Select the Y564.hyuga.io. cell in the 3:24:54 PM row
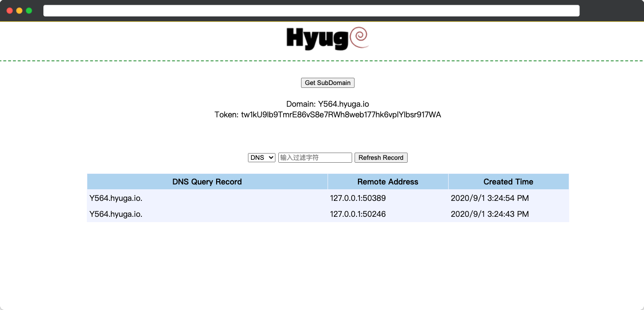Viewport: 644px width, 310px height. 207,198
